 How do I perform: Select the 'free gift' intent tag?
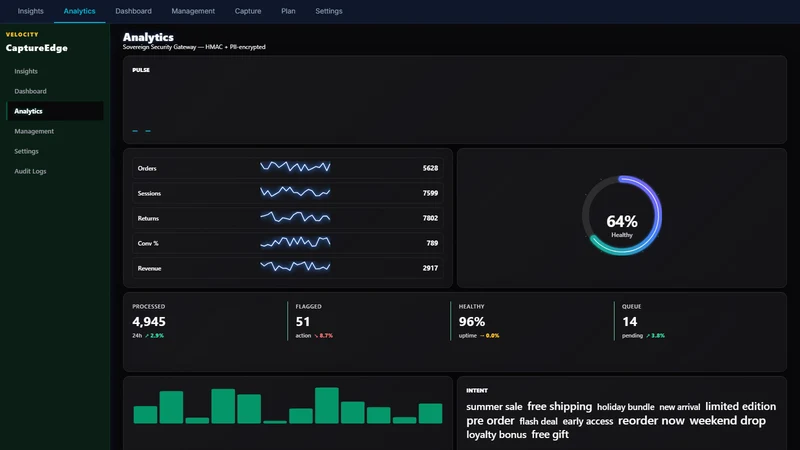pos(550,435)
